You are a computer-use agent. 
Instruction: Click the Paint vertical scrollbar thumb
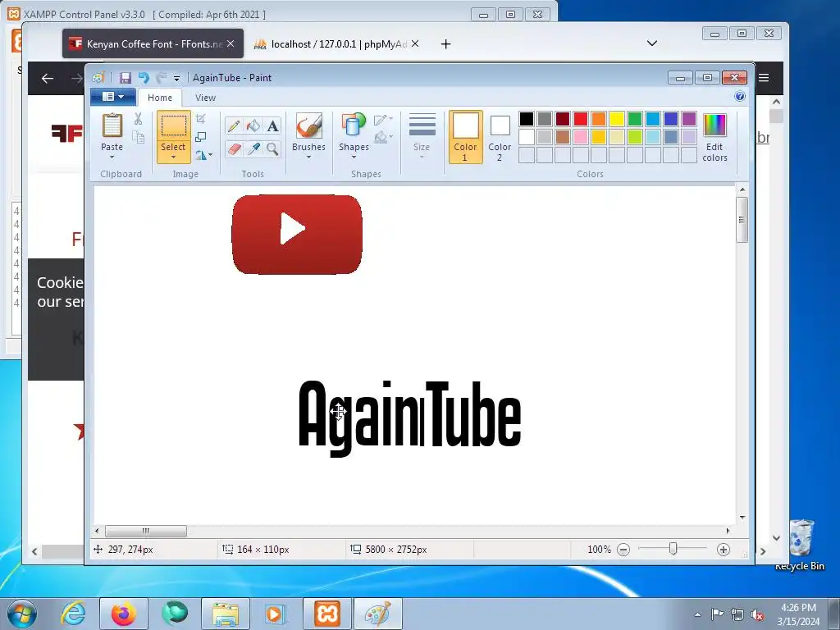click(x=742, y=220)
